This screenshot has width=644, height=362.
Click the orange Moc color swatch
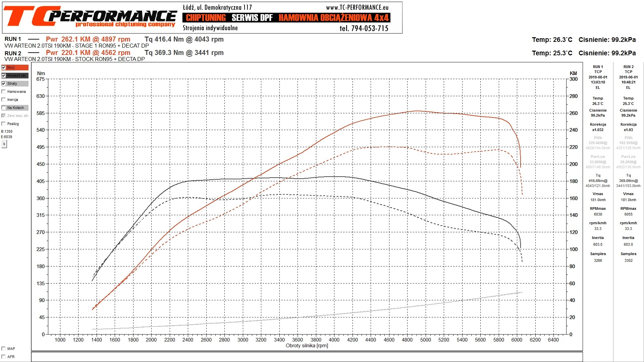click(x=21, y=67)
